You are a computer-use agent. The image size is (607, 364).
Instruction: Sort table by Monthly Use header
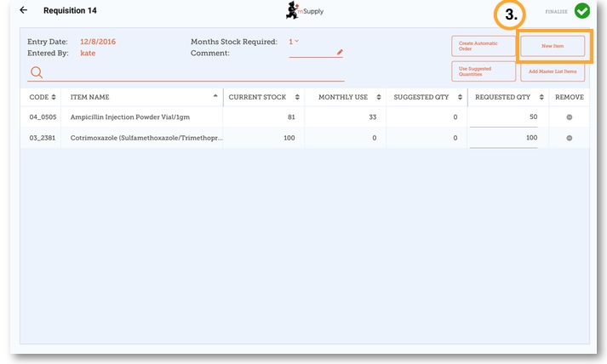(343, 97)
